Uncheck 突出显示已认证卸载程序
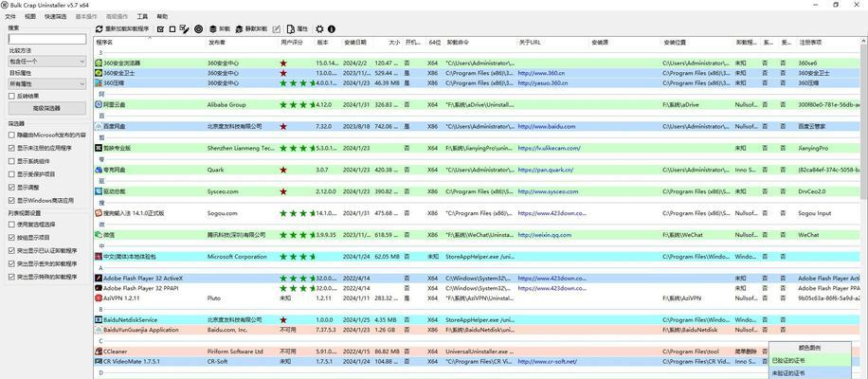This screenshot has height=379, width=868. coord(11,251)
